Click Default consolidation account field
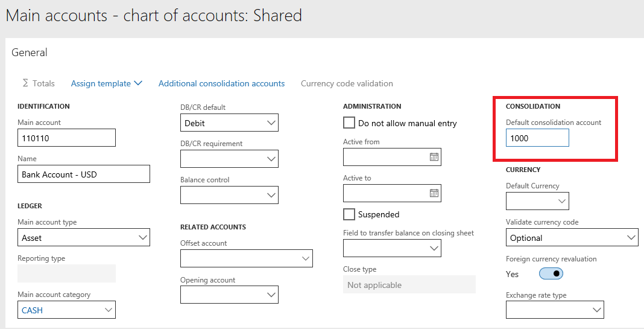 pyautogui.click(x=537, y=138)
